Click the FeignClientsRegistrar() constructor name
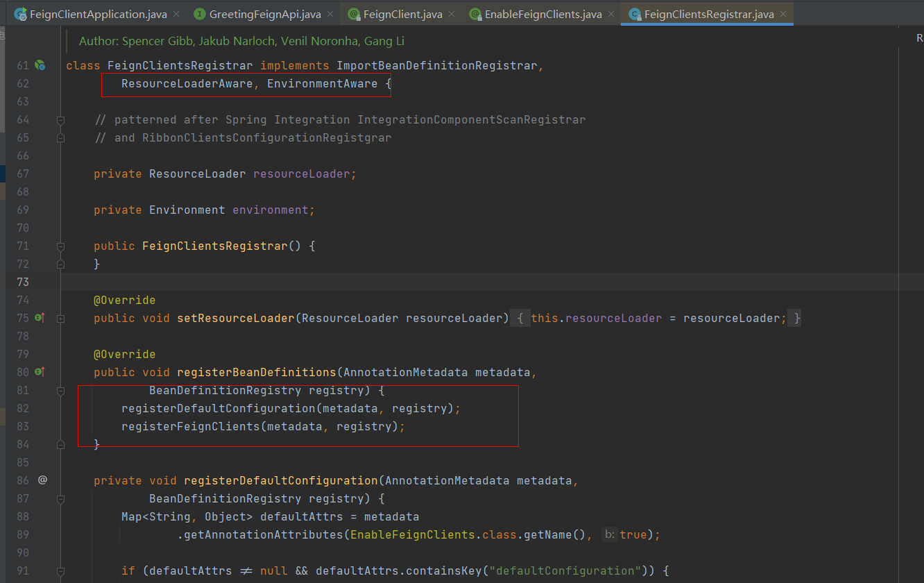Image resolution: width=924 pixels, height=583 pixels. point(215,246)
